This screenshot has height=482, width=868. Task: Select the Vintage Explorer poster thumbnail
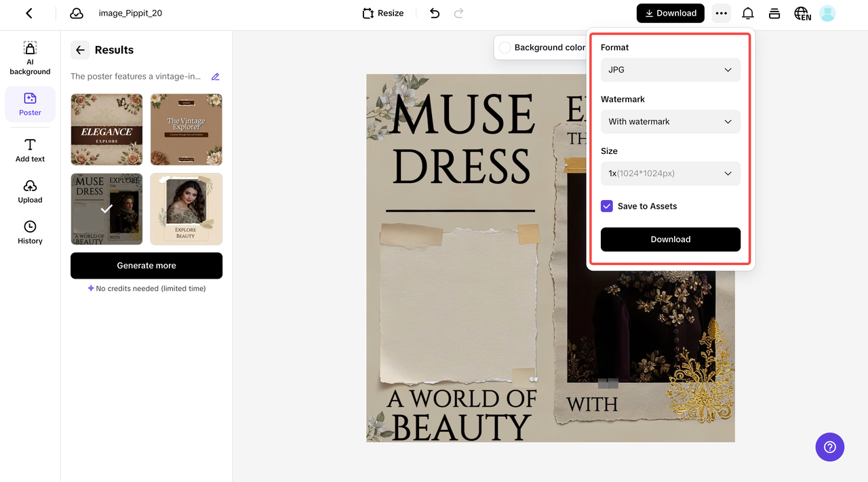coord(186,129)
